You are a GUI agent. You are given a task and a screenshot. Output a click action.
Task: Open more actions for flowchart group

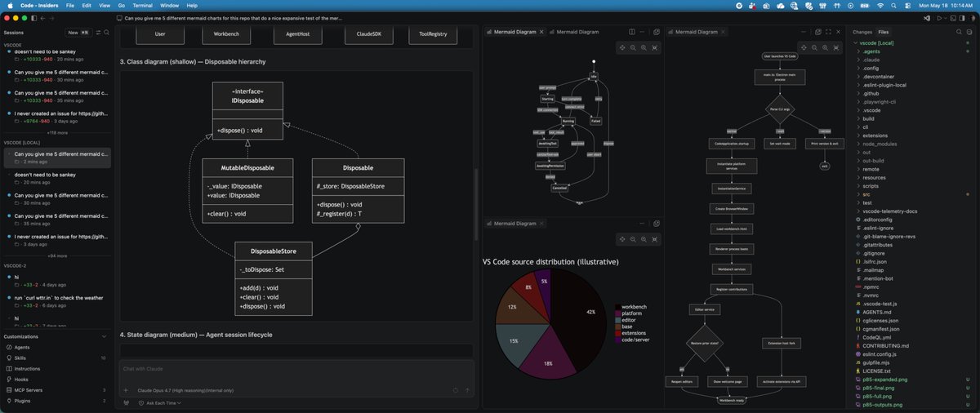click(x=804, y=32)
